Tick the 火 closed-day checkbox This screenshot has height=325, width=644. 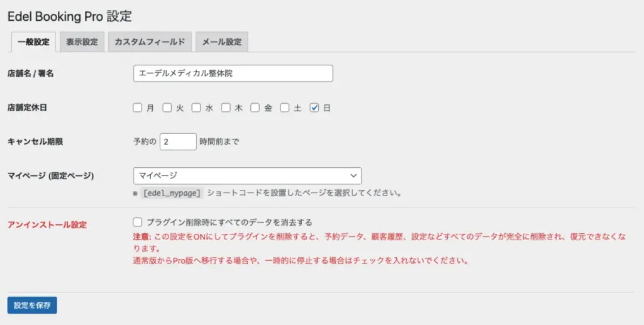[167, 107]
